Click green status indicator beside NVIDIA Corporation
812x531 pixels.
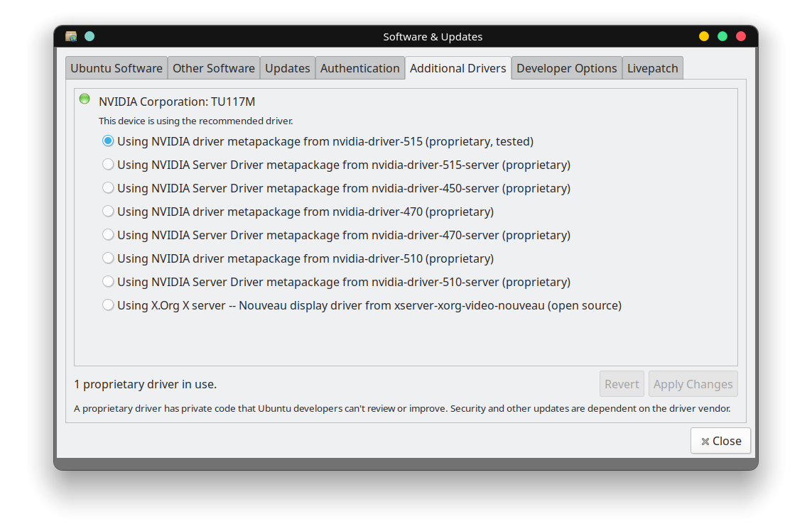tap(85, 99)
